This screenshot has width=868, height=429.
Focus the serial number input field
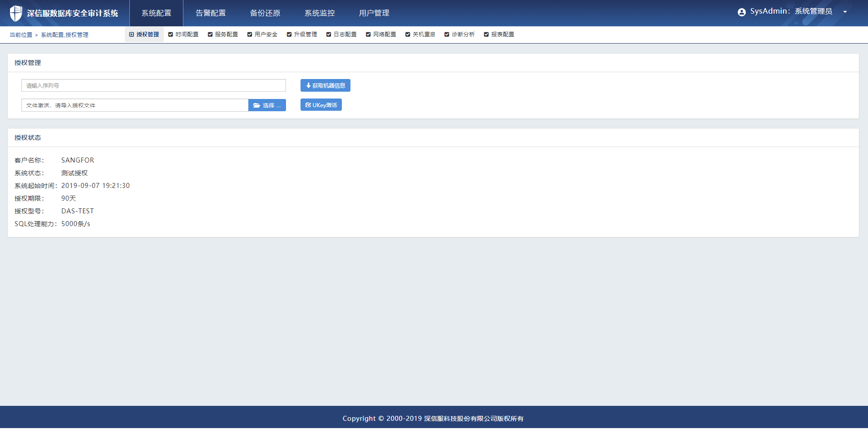(x=153, y=85)
